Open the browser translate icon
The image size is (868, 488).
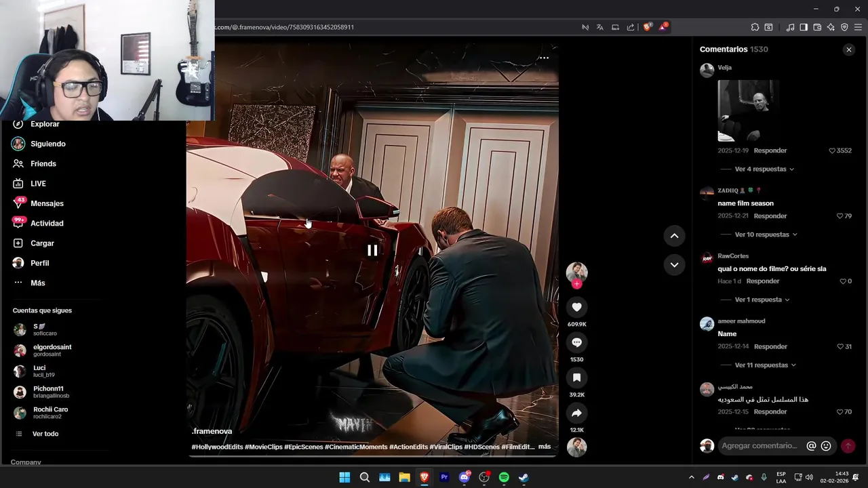[599, 27]
